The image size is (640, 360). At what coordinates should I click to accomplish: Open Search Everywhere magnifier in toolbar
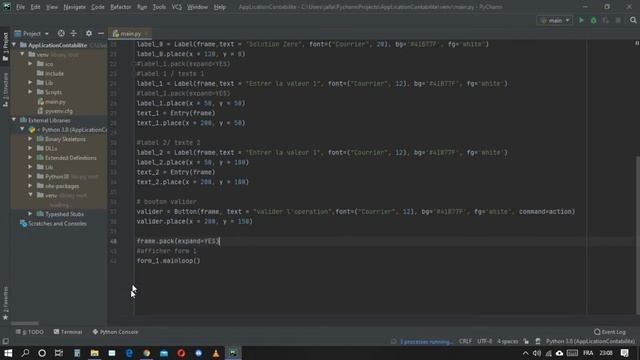[633, 20]
